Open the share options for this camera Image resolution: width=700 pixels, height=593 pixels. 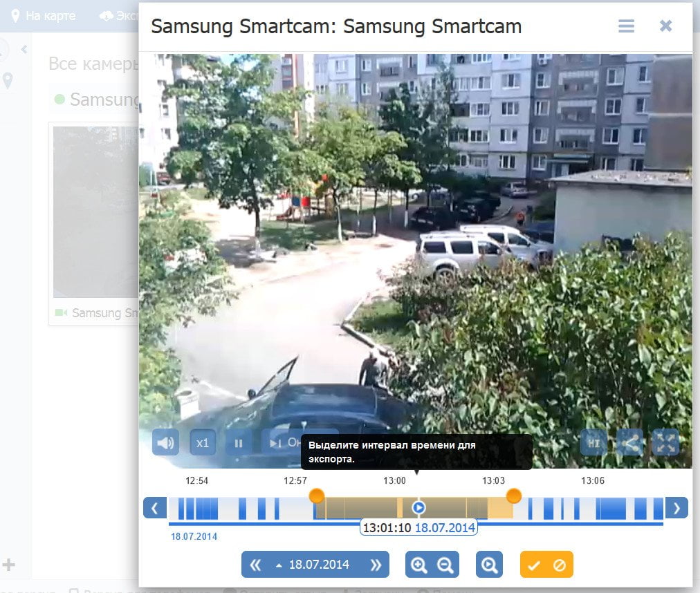click(x=629, y=442)
